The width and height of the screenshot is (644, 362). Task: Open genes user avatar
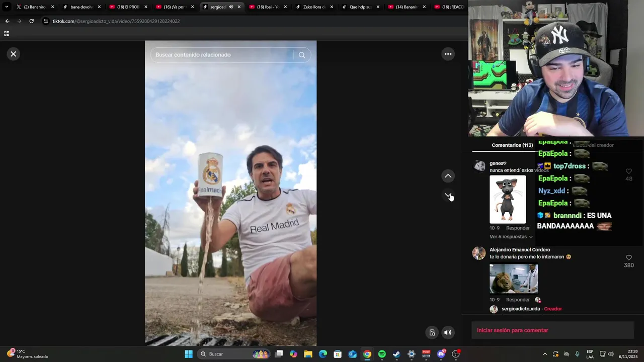click(479, 166)
